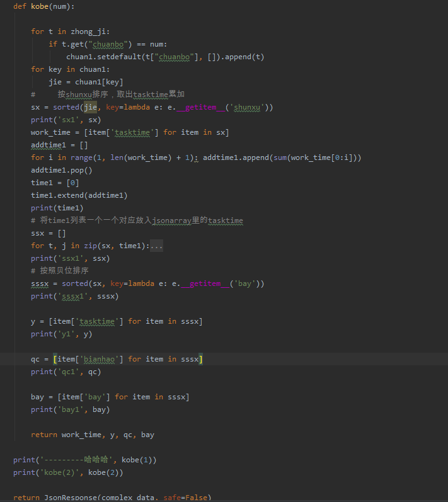Click the sssx = sorted(...'bay') line
This screenshot has height=502, width=448.
pyautogui.click(x=147, y=283)
